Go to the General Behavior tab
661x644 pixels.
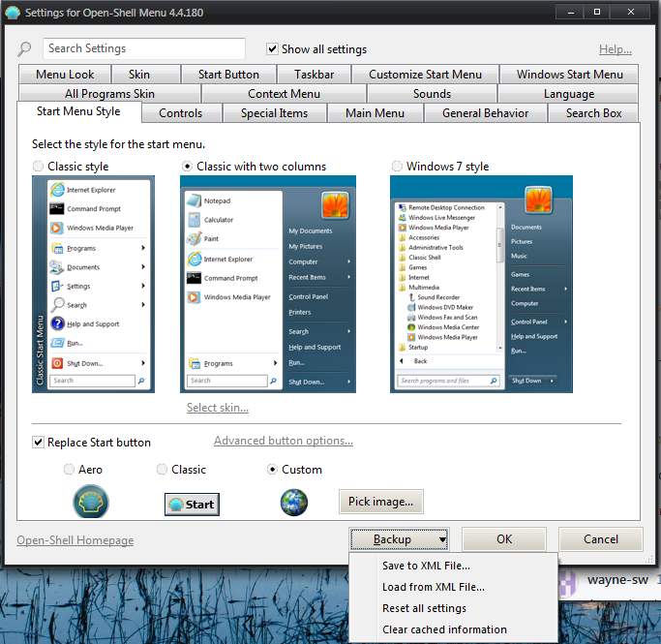click(x=485, y=113)
